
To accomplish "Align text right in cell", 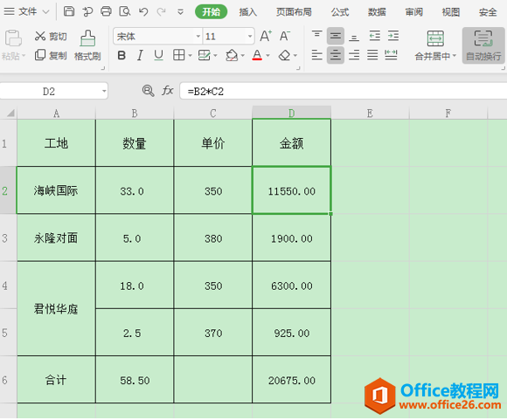I will click(x=354, y=55).
